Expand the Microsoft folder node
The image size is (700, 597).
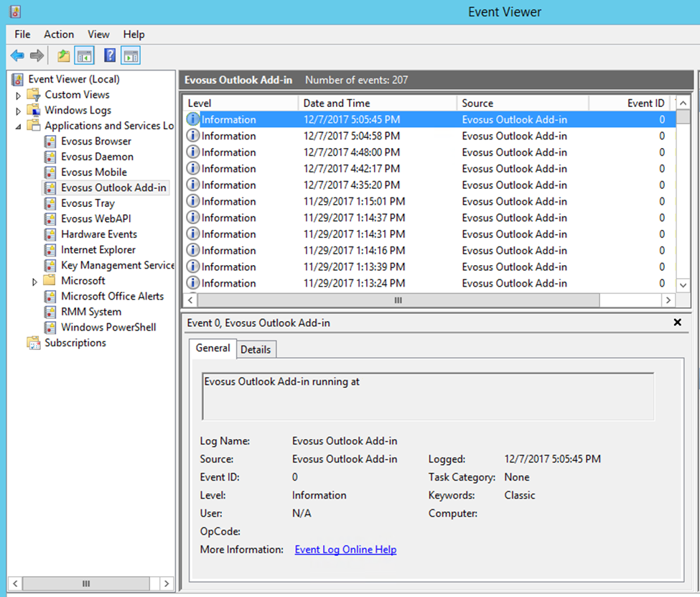pos(34,282)
